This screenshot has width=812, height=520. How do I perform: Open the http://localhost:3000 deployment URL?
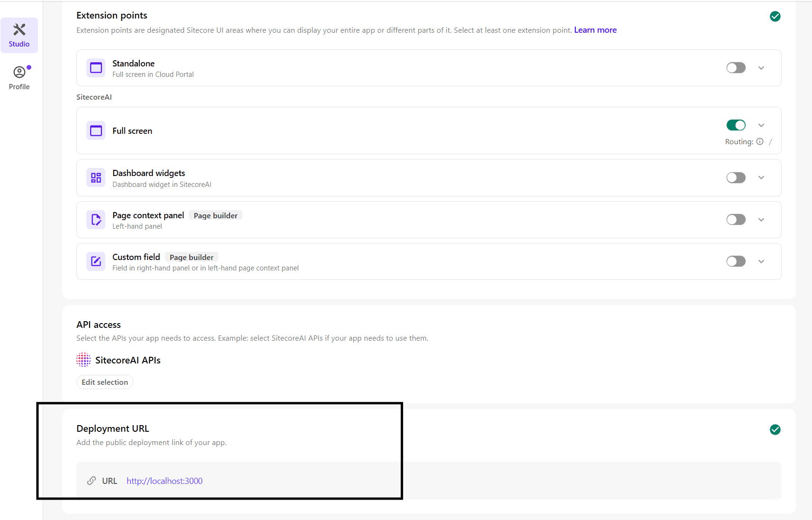165,481
